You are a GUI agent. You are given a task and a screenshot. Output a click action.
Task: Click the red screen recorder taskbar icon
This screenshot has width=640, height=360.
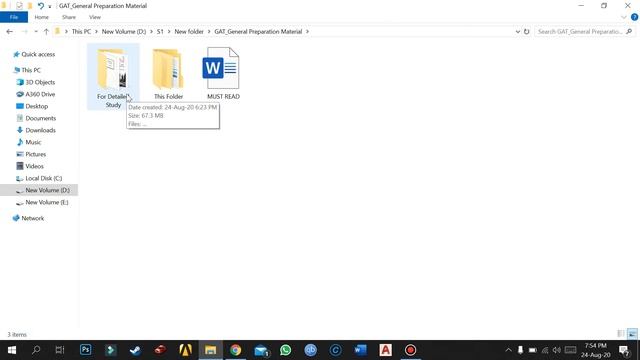point(410,350)
